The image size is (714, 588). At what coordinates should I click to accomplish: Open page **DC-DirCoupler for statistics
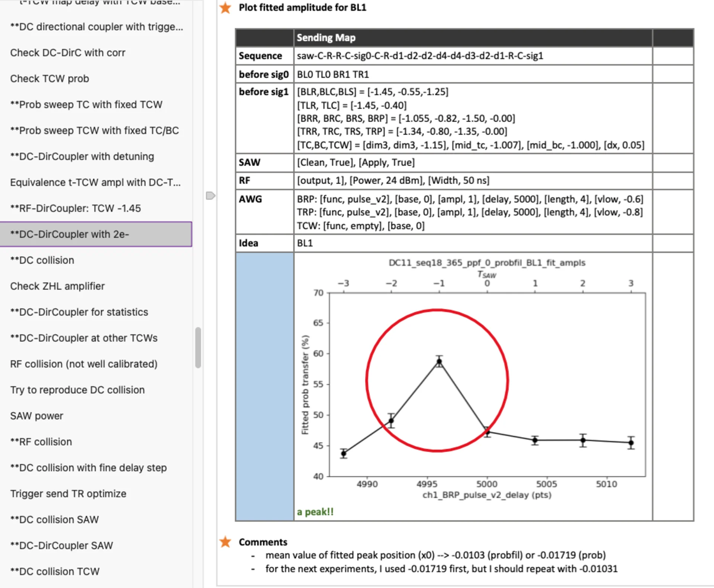96,312
